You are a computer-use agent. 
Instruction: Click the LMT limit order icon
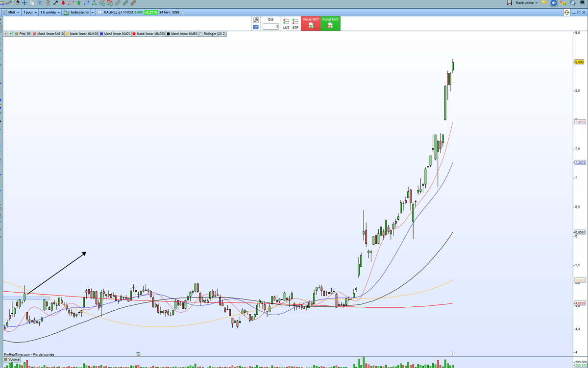[286, 24]
